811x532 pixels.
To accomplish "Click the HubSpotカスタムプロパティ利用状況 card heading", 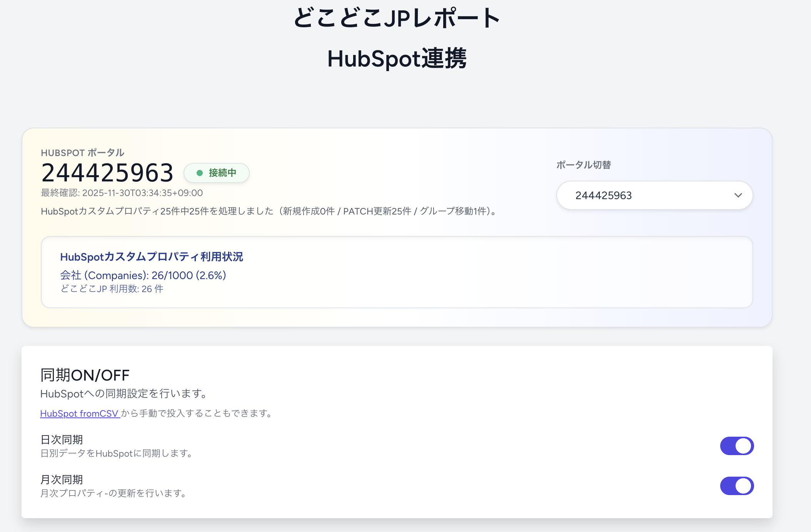I will (x=152, y=257).
